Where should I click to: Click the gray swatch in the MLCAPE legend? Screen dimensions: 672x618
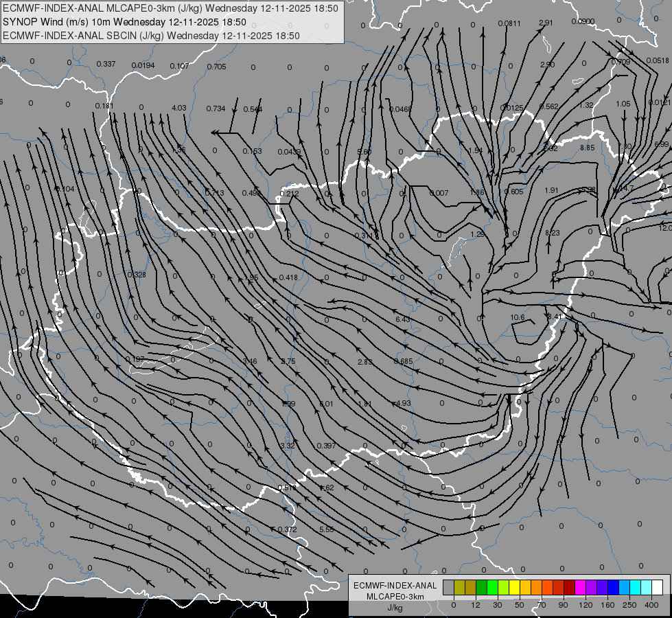[449, 587]
